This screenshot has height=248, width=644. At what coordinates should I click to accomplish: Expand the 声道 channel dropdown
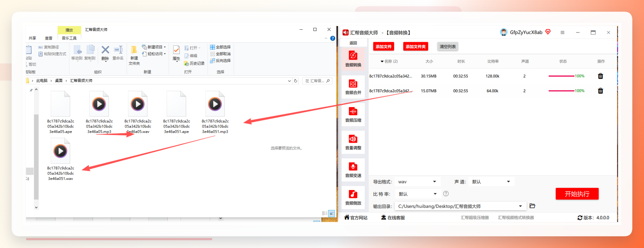point(491,182)
